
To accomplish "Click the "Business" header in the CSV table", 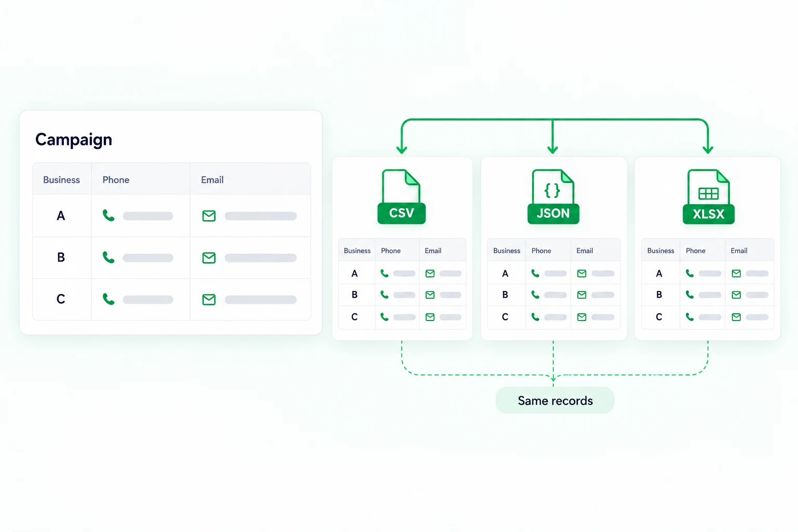I will pyautogui.click(x=357, y=250).
